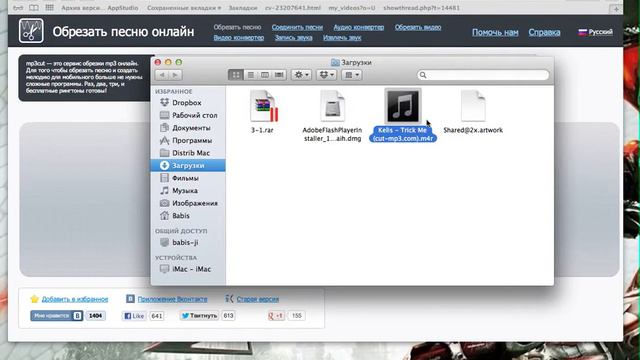Click the Google +1 button
This screenshot has width=640, height=360.
pyautogui.click(x=276, y=316)
